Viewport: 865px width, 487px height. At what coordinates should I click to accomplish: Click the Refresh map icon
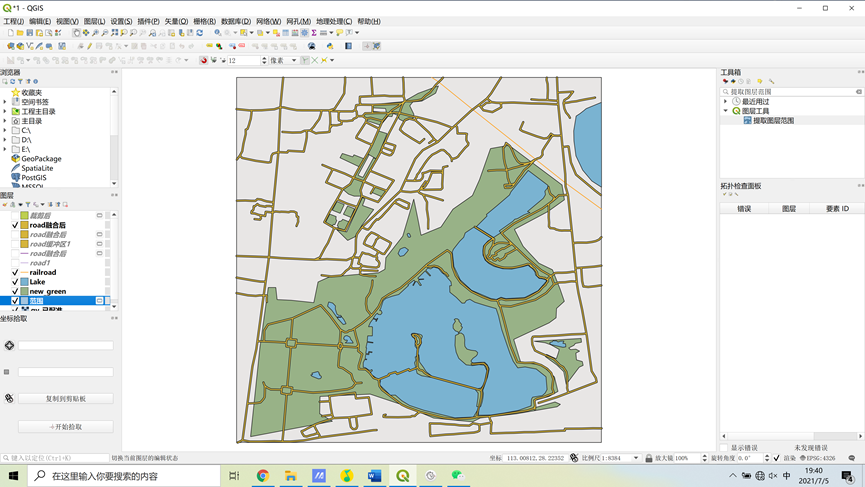point(200,33)
